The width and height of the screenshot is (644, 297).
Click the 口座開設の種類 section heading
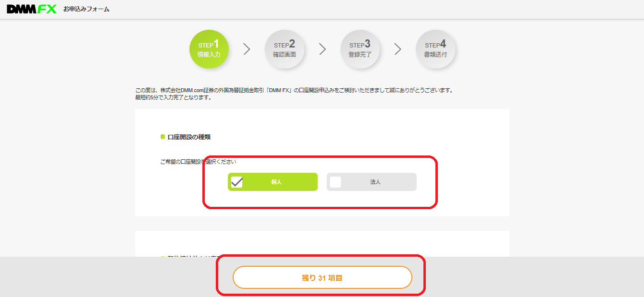coord(189,137)
